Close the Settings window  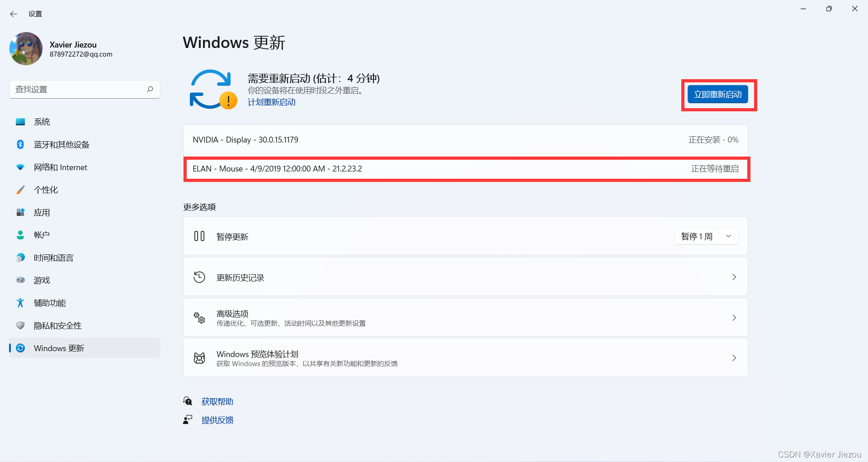[854, 9]
